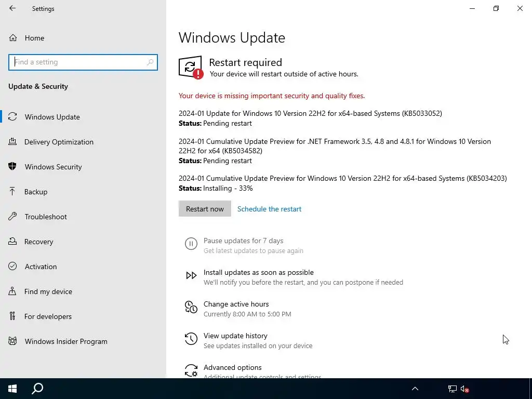This screenshot has height=399, width=532.
Task: Click the pause circle icon
Action: tap(191, 244)
